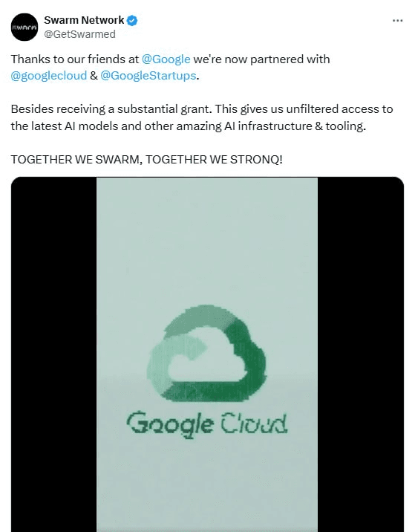Image resolution: width=415 pixels, height=532 pixels.
Task: Click the black bar left of the media
Action: pos(54,354)
